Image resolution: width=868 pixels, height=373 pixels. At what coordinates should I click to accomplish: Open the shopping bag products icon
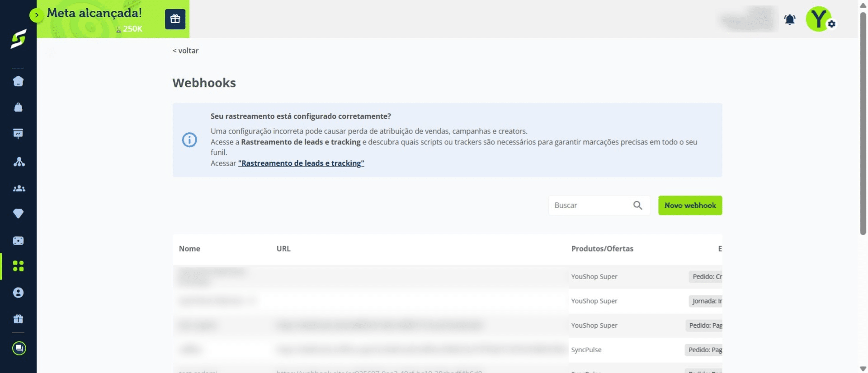pos(18,107)
